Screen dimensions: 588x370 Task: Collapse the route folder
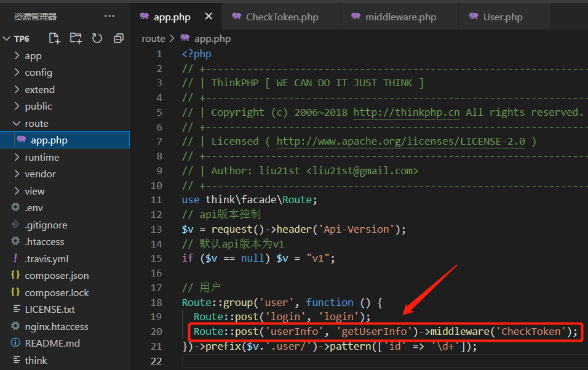coord(36,123)
